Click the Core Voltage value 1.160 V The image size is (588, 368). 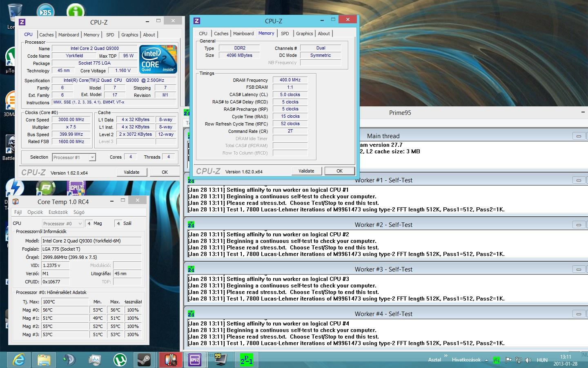tap(123, 70)
